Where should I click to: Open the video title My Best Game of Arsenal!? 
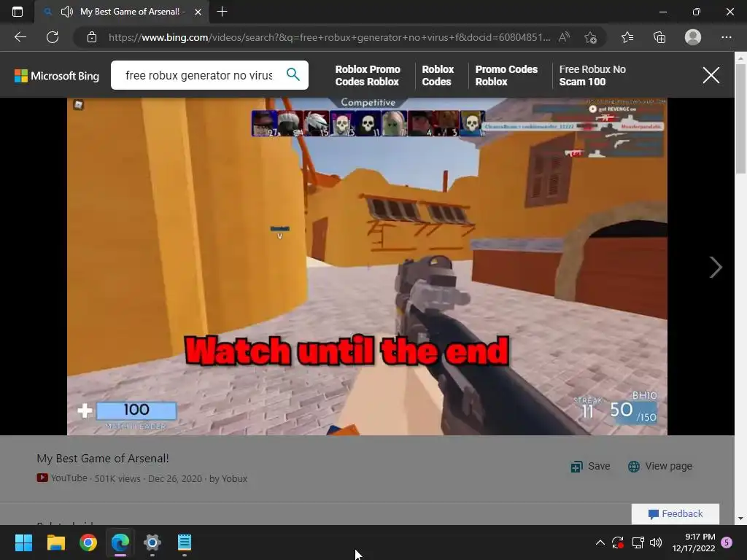click(x=103, y=459)
